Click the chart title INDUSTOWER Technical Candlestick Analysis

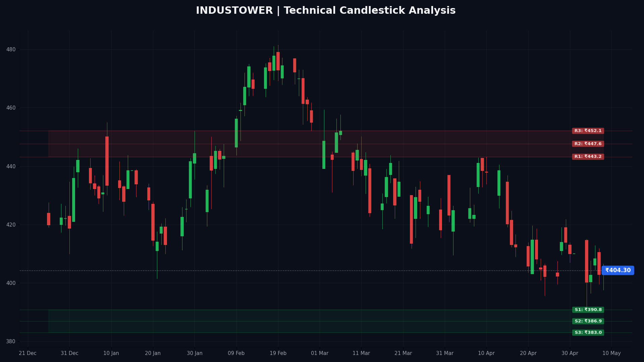(x=326, y=11)
